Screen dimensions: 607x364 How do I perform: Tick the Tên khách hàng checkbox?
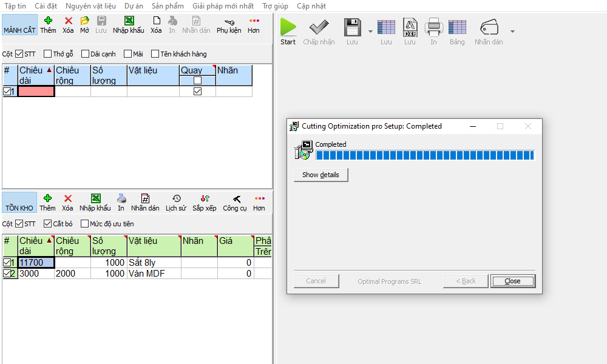click(x=155, y=54)
